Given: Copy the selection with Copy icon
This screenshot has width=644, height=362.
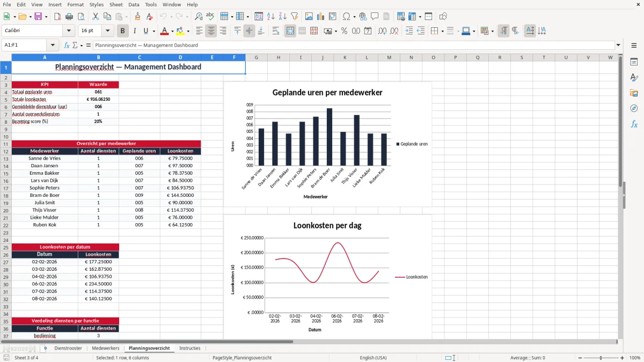Looking at the screenshot, I should pyautogui.click(x=107, y=17).
